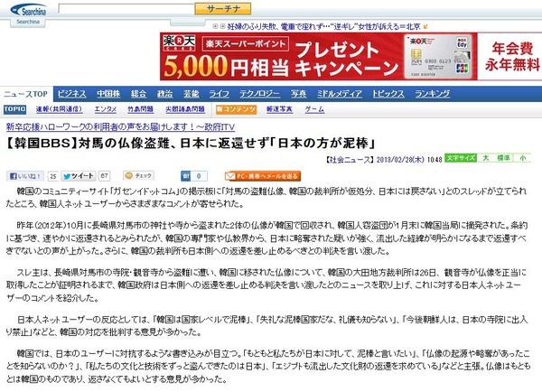Click orange arrow icon after 北京 headline
Screen dimensions: 542x392
pyautogui.click(x=425, y=26)
